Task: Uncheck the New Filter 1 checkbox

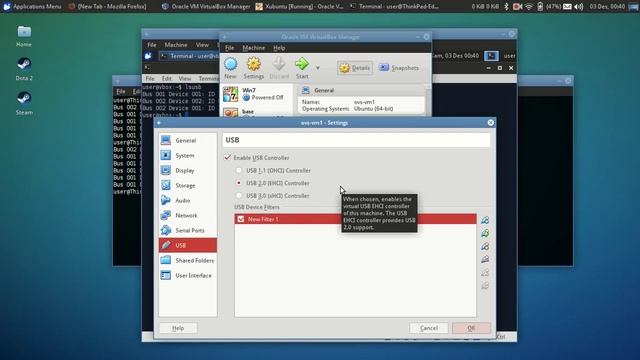Action: pyautogui.click(x=241, y=219)
